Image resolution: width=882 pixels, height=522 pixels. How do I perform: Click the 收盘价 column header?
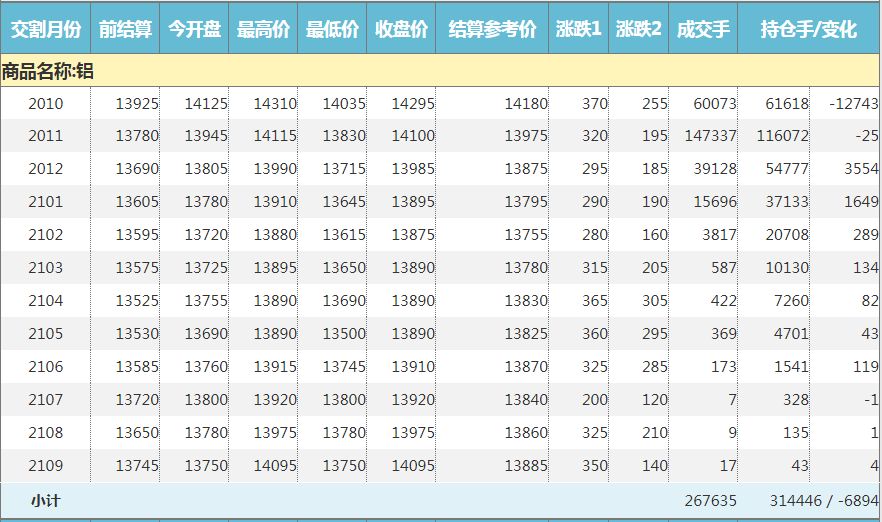tap(401, 29)
